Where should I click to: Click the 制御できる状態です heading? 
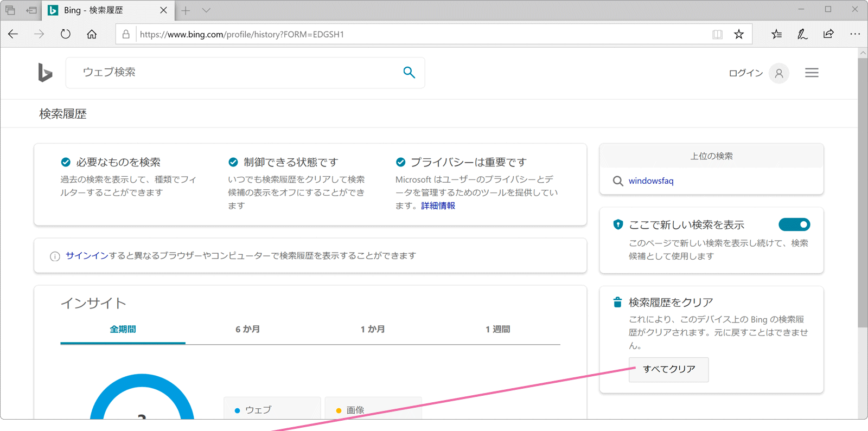point(291,162)
